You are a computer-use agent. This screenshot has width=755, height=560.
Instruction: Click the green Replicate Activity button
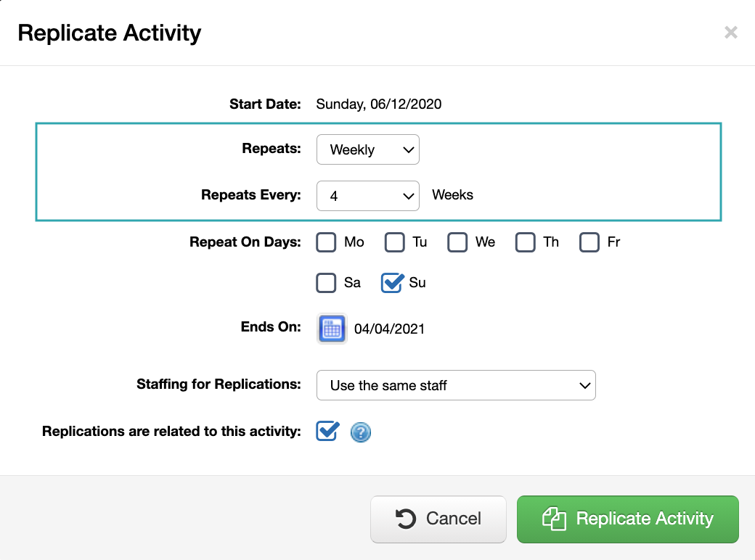tap(628, 519)
